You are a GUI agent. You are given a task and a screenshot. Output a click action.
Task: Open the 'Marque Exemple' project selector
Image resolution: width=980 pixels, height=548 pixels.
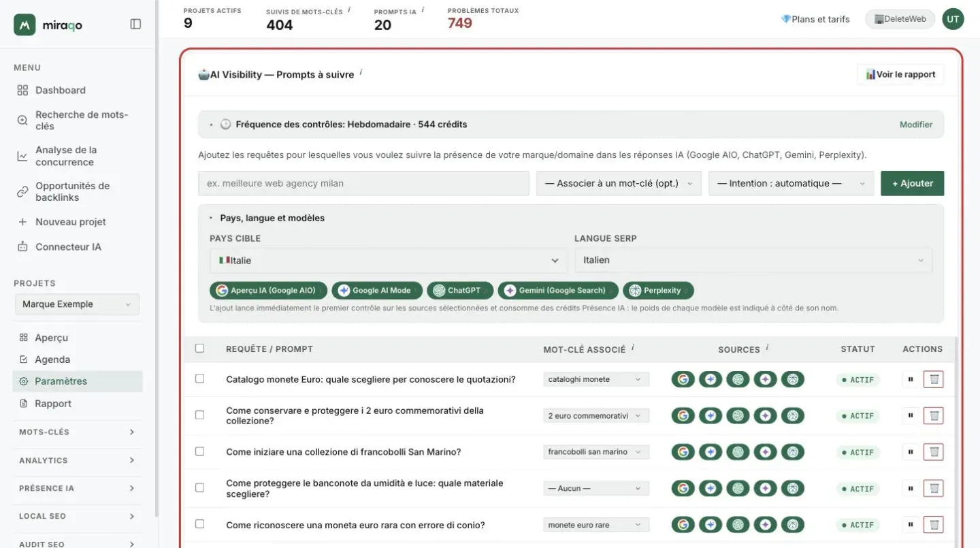77,304
